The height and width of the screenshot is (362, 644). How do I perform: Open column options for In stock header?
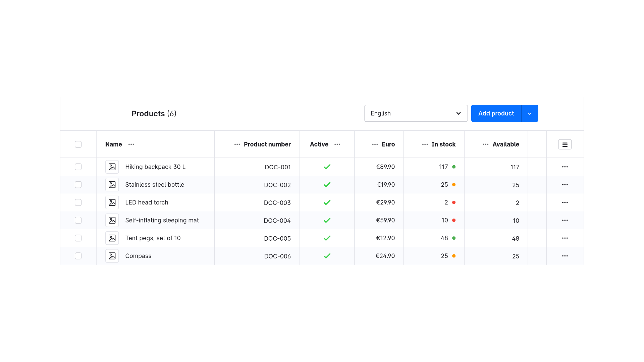[x=425, y=144]
